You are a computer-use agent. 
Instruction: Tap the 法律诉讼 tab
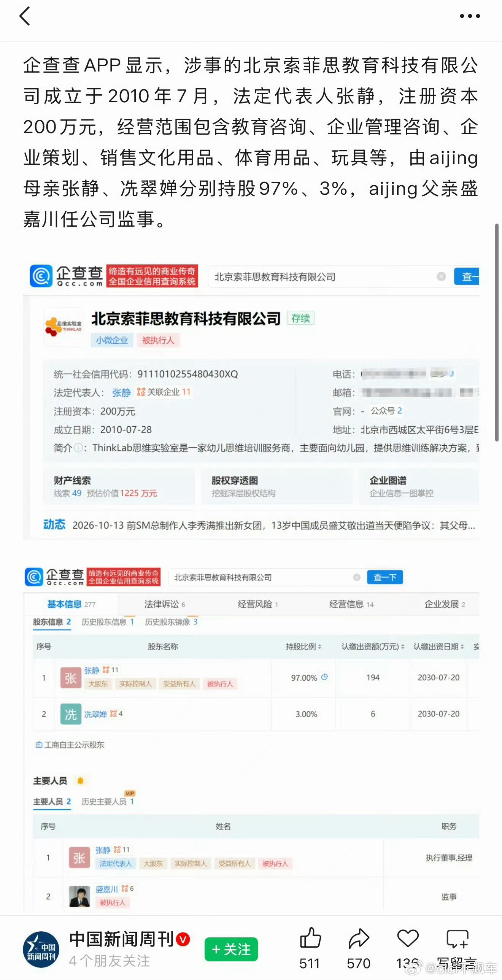click(x=165, y=604)
